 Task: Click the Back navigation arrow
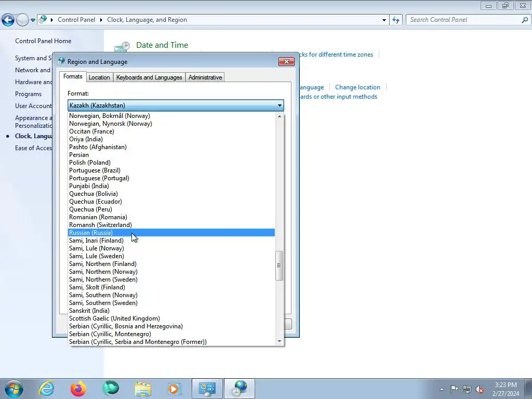click(8, 20)
